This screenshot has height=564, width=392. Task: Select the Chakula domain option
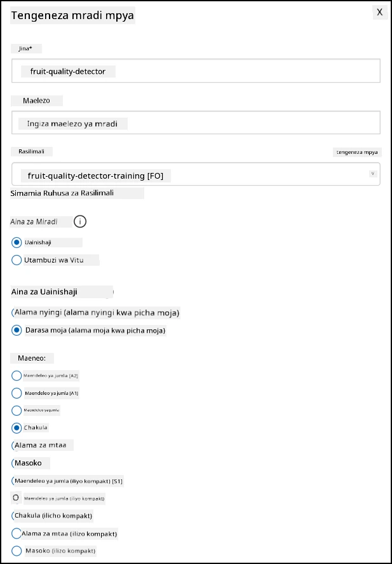17,428
